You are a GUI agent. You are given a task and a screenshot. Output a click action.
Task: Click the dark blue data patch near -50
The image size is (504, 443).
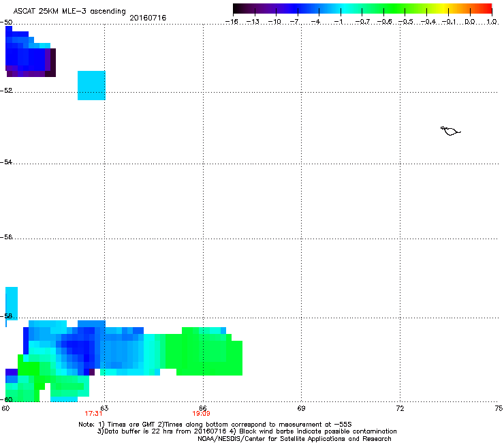pos(31,52)
